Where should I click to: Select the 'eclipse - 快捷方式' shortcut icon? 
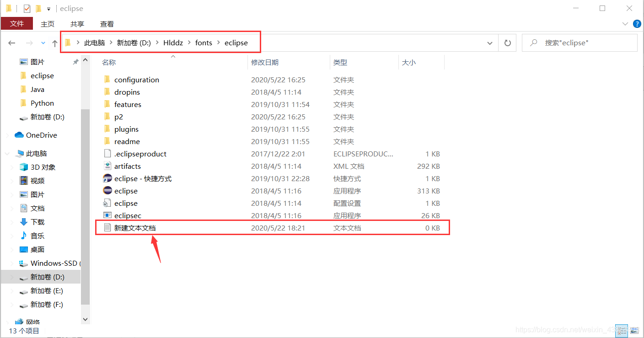[x=107, y=178]
